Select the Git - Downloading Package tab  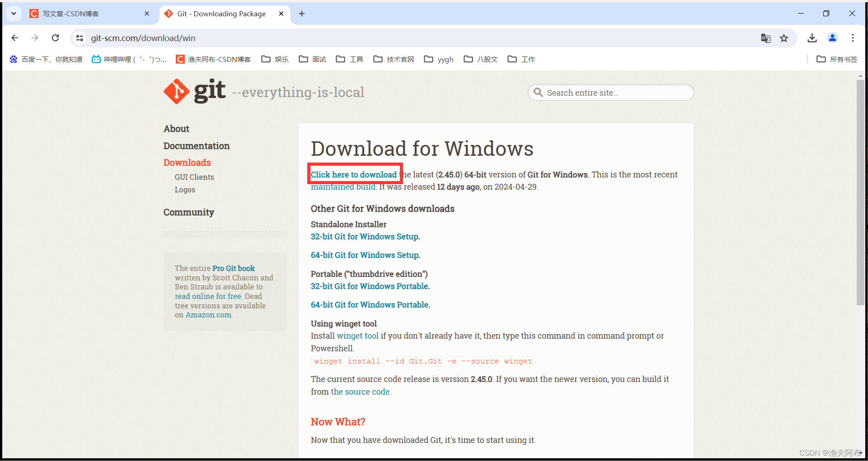pos(225,14)
